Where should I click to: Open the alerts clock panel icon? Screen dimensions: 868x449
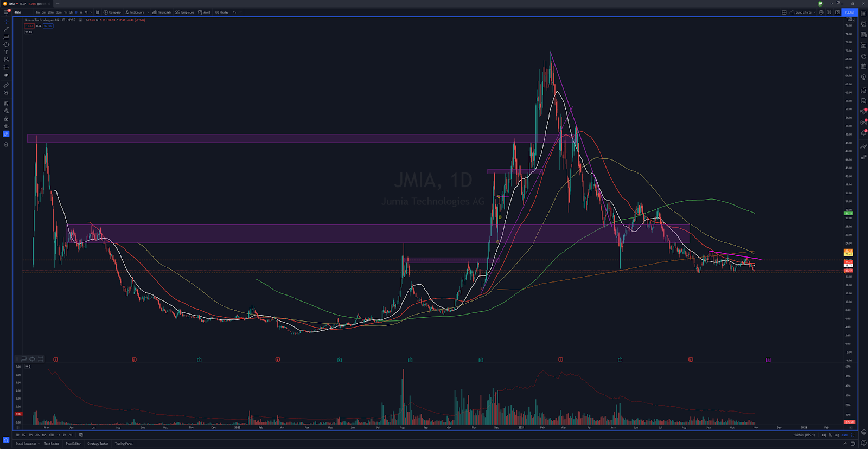864,24
